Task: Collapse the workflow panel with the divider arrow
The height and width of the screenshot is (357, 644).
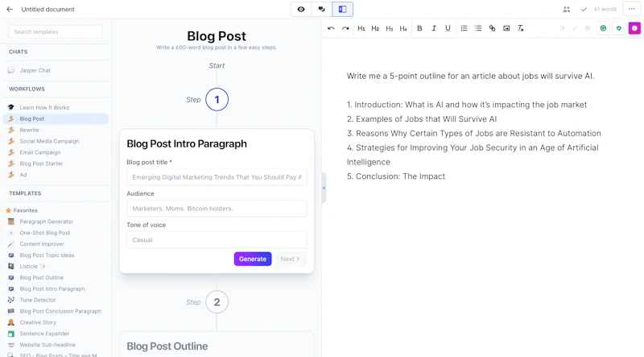Action: [x=324, y=188]
